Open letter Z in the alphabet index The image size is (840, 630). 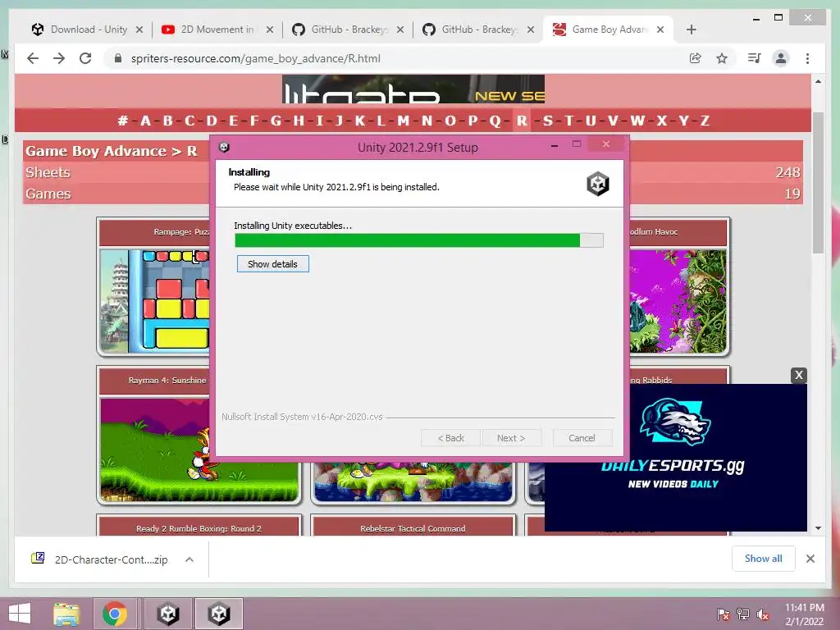point(705,121)
